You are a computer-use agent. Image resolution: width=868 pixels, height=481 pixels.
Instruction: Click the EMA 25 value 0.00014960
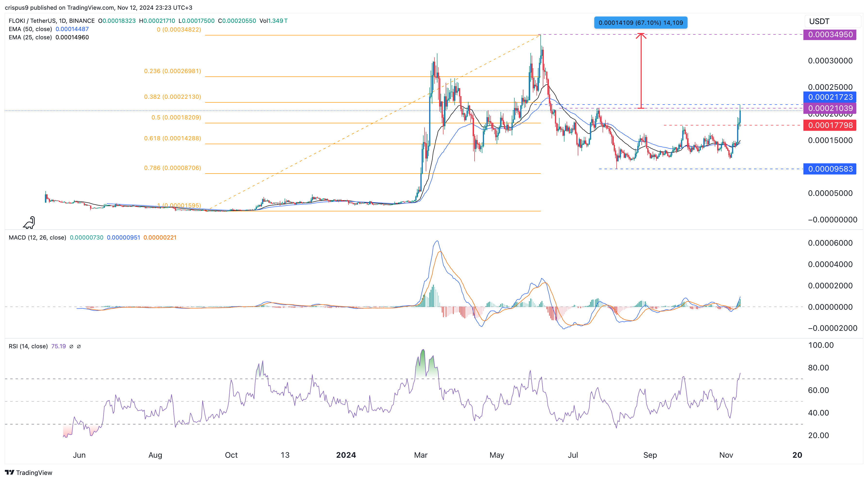click(72, 37)
